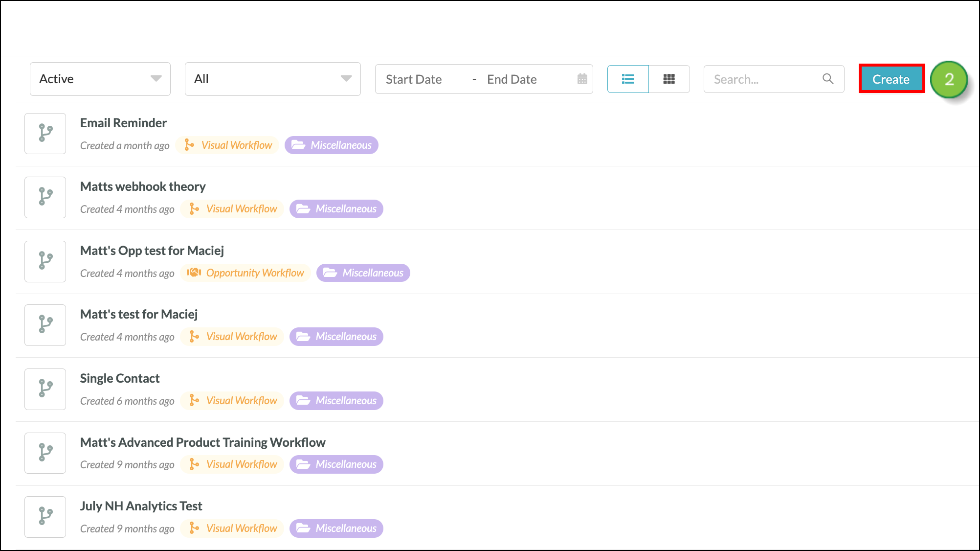Click the Matts webhook theory workflow icon
The width and height of the screenshot is (980, 551).
[x=45, y=197]
